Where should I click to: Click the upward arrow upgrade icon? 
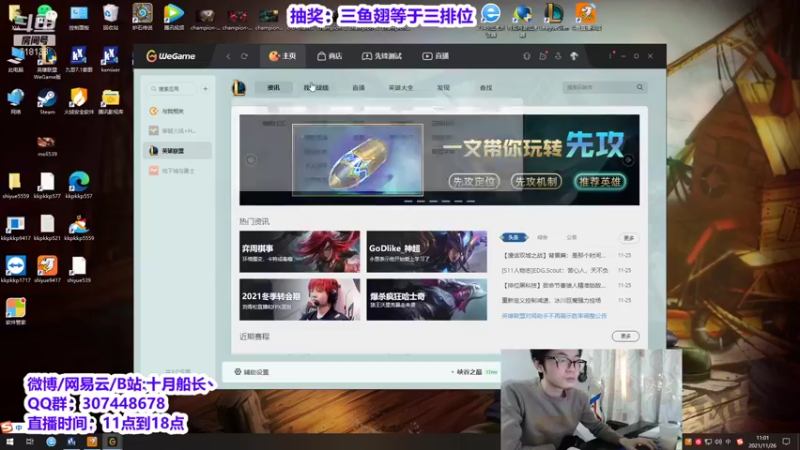pos(574,56)
